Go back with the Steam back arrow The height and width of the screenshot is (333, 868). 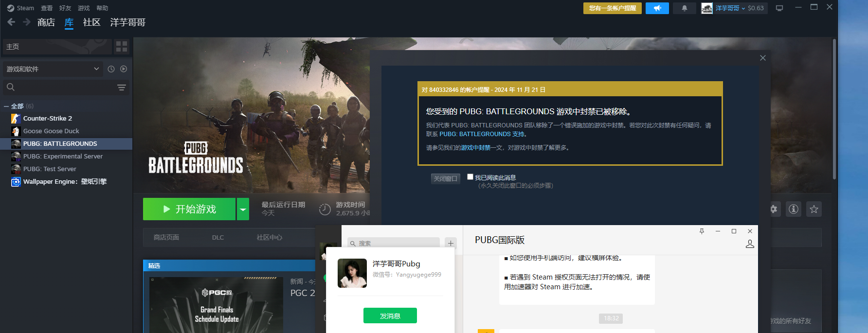click(11, 22)
